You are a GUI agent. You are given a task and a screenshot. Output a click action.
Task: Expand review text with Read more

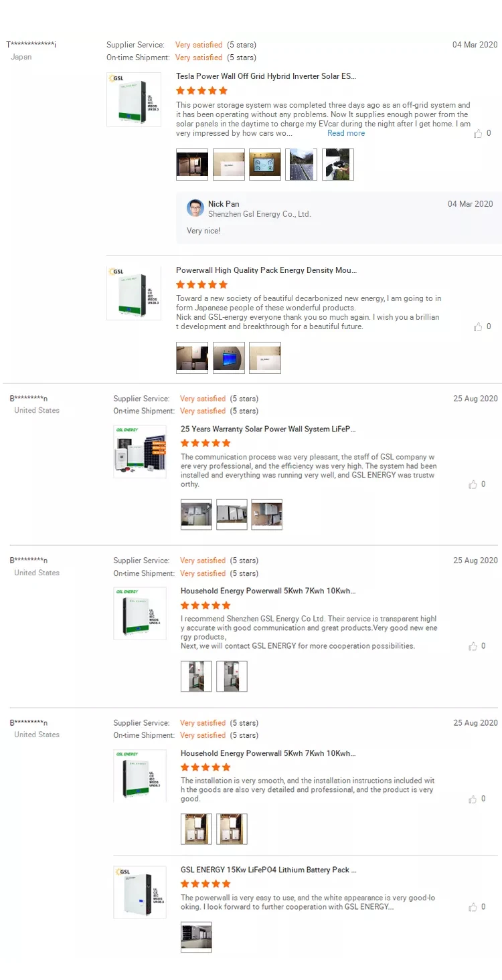pyautogui.click(x=346, y=133)
